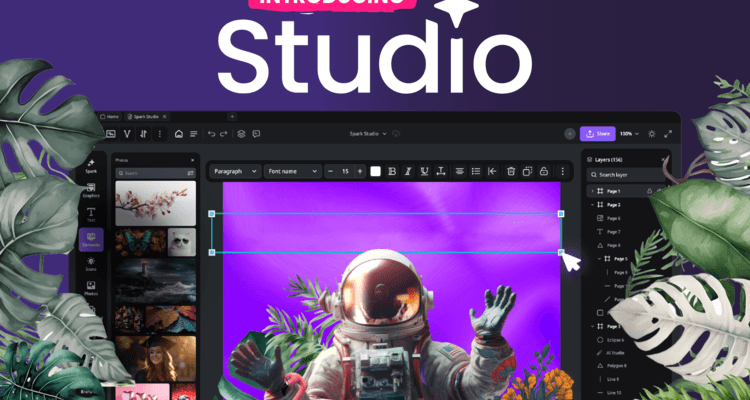The height and width of the screenshot is (400, 750).
Task: Delete the element with trash icon
Action: point(511,171)
